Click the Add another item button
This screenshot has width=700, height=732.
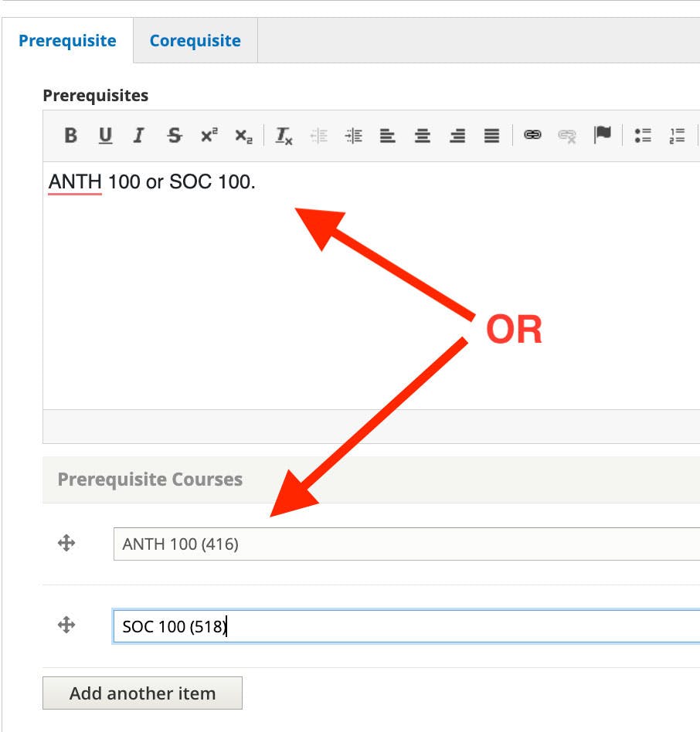tap(142, 693)
